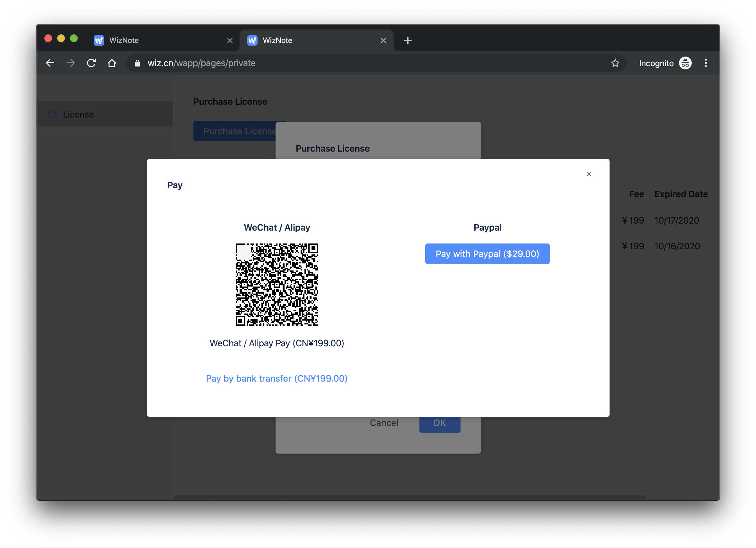Viewport: 756px width, 548px height.
Task: Click the 10/16/2020 expiry date cell
Action: click(677, 246)
